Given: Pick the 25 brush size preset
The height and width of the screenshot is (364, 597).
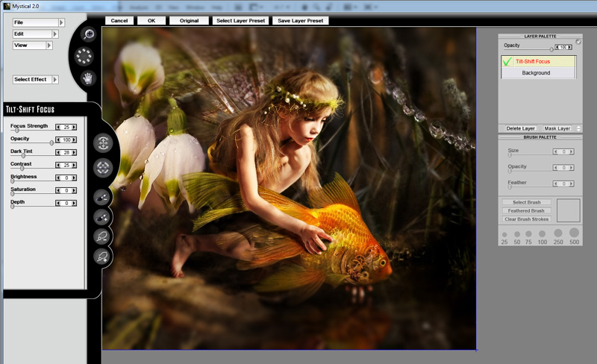Looking at the screenshot, I should point(504,234).
